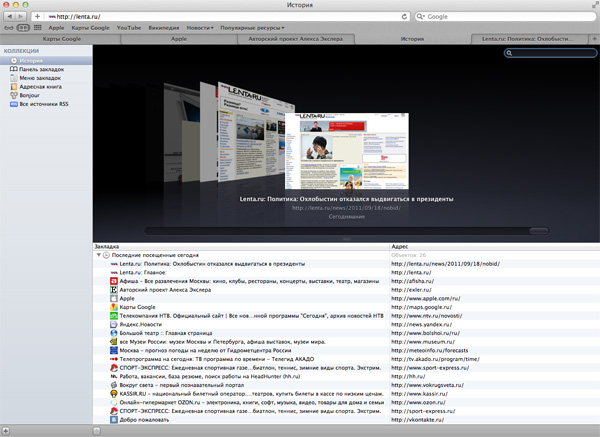Click the reload icon in address bar
This screenshot has height=437, width=600.
point(404,17)
